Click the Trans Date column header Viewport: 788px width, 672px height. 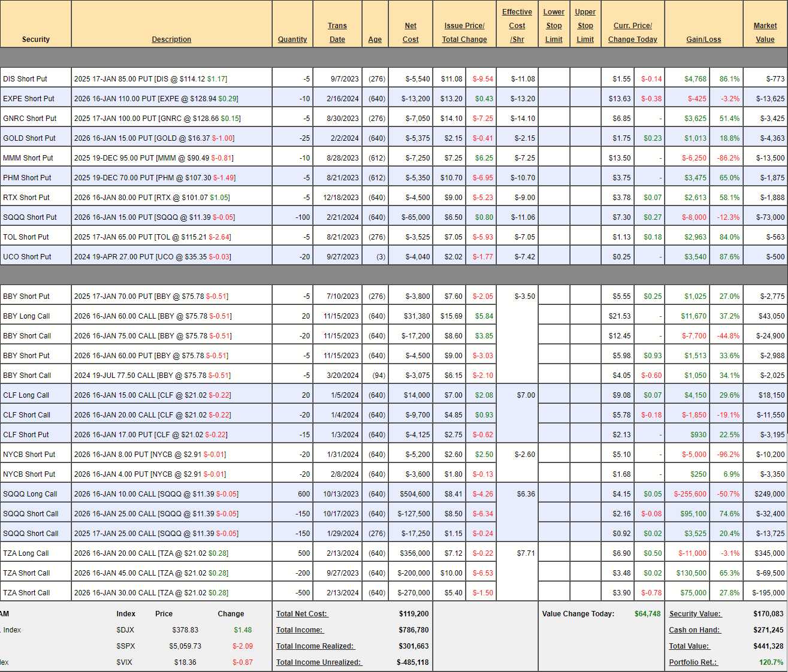337,32
